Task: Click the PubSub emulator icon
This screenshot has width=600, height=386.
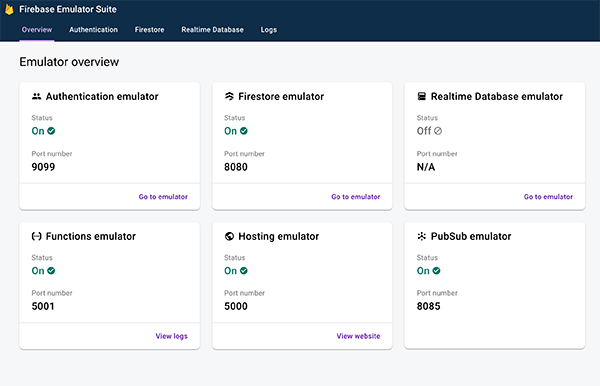Action: coord(421,236)
